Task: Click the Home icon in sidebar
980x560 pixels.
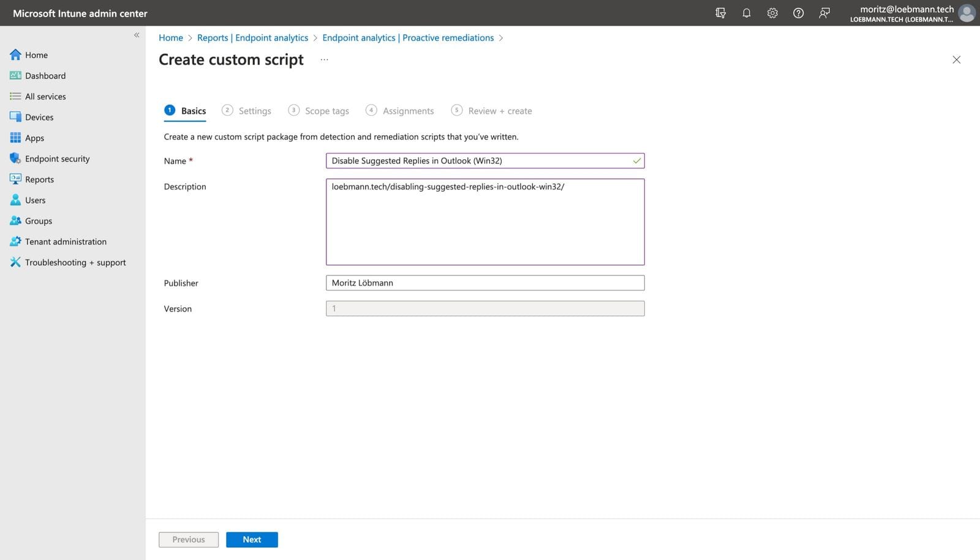Action: click(x=15, y=54)
